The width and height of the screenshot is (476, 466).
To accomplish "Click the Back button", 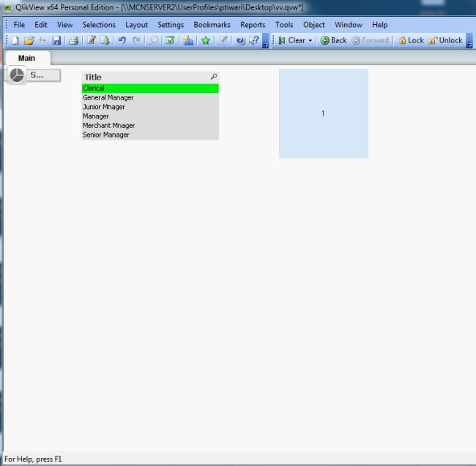I will 334,41.
